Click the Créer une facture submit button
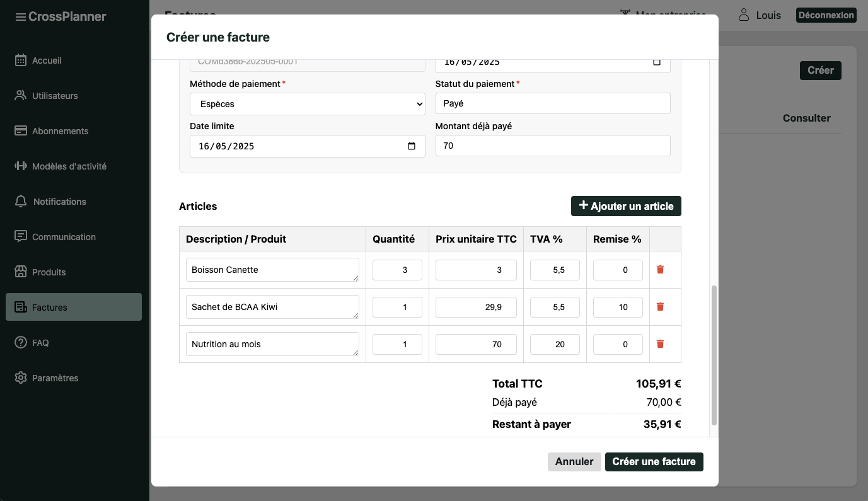Screen dimensions: 868x501 [x=654, y=462]
